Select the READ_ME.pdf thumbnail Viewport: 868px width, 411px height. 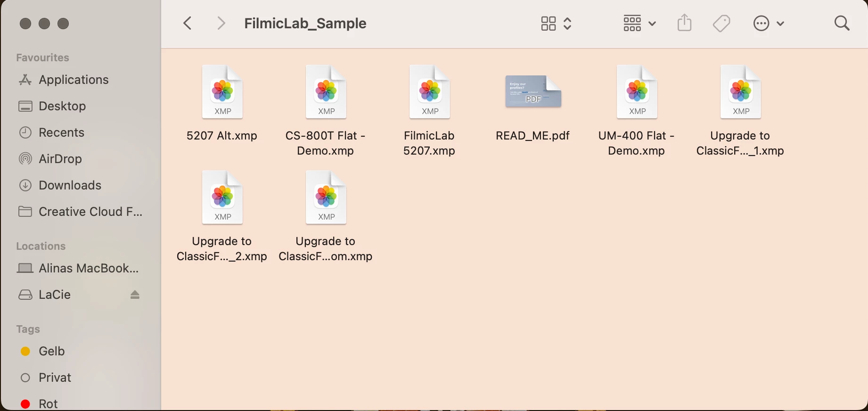click(x=533, y=91)
